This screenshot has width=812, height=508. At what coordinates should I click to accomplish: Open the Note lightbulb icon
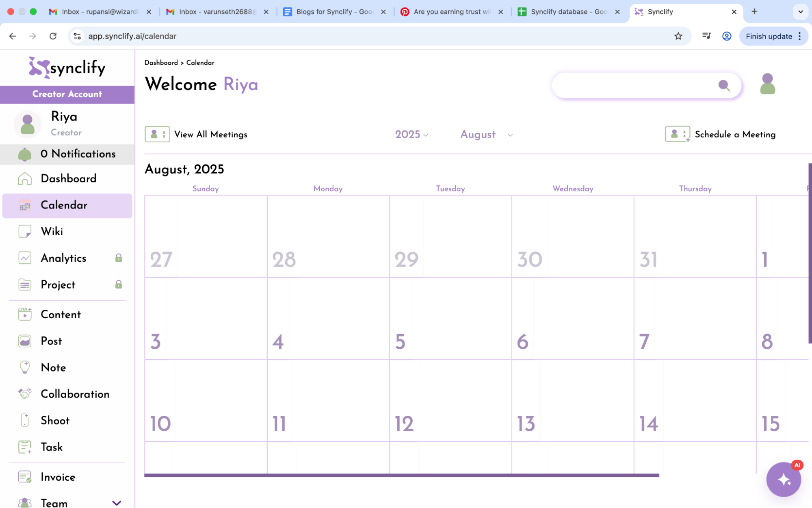coord(25,367)
